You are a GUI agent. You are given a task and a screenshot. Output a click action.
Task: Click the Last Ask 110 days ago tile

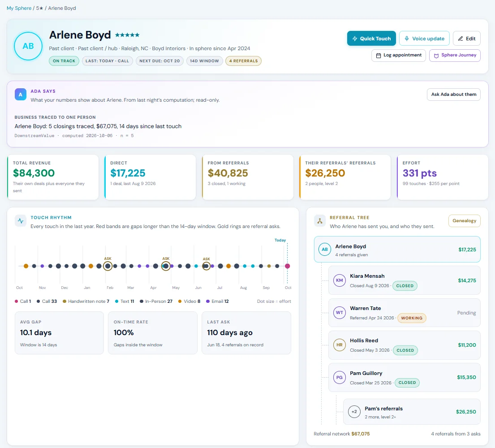pos(246,333)
